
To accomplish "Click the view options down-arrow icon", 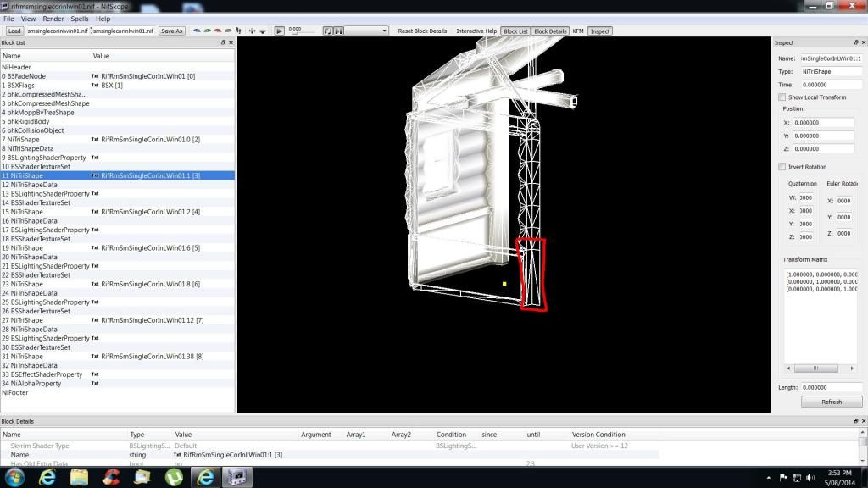I will pyautogui.click(x=263, y=31).
